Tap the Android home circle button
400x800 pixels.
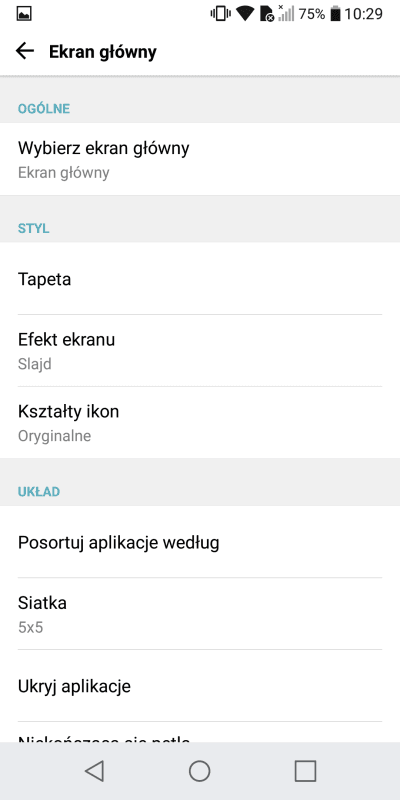coord(199,770)
